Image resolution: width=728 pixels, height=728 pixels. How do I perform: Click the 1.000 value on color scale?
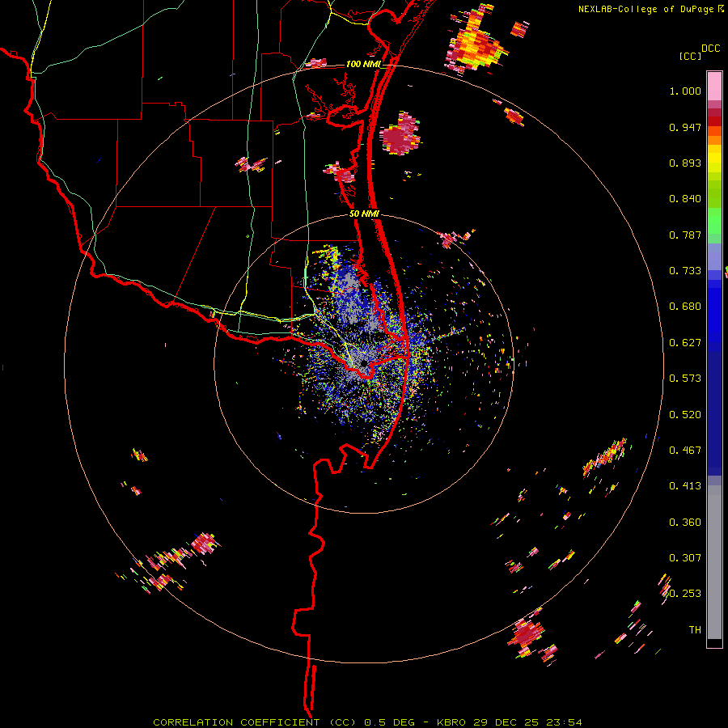[685, 91]
